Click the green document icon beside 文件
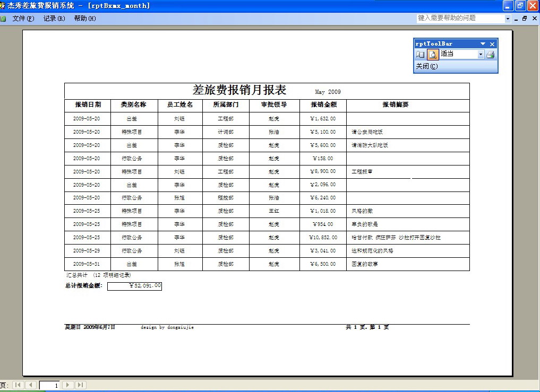 tap(3, 19)
